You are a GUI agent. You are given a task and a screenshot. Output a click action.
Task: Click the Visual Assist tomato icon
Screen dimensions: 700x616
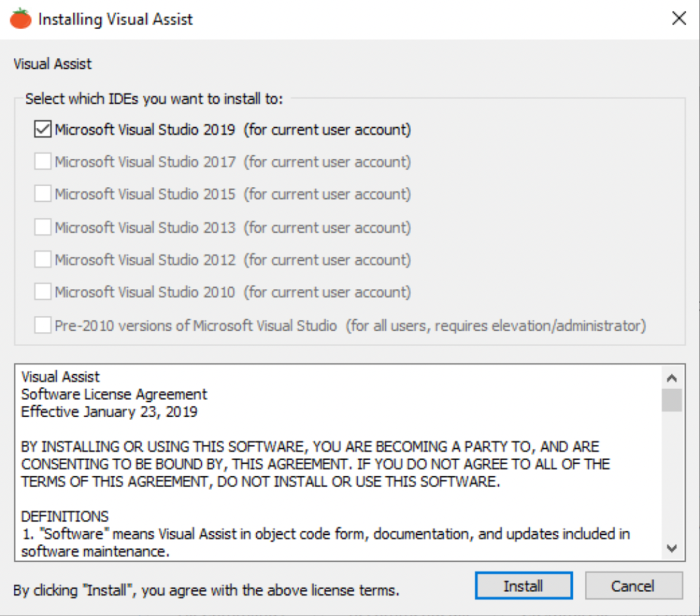(x=20, y=19)
